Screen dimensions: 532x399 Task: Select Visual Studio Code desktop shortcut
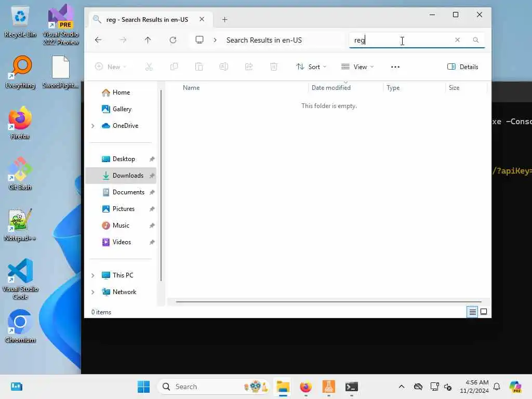point(20,279)
